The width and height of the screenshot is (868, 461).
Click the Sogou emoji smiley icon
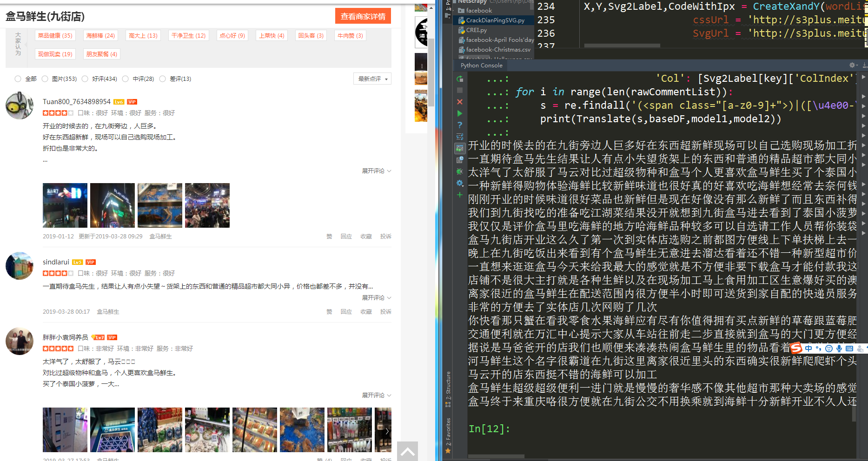coord(829,348)
